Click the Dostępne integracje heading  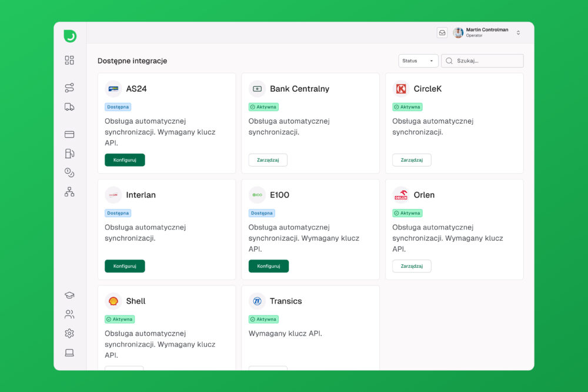(132, 61)
